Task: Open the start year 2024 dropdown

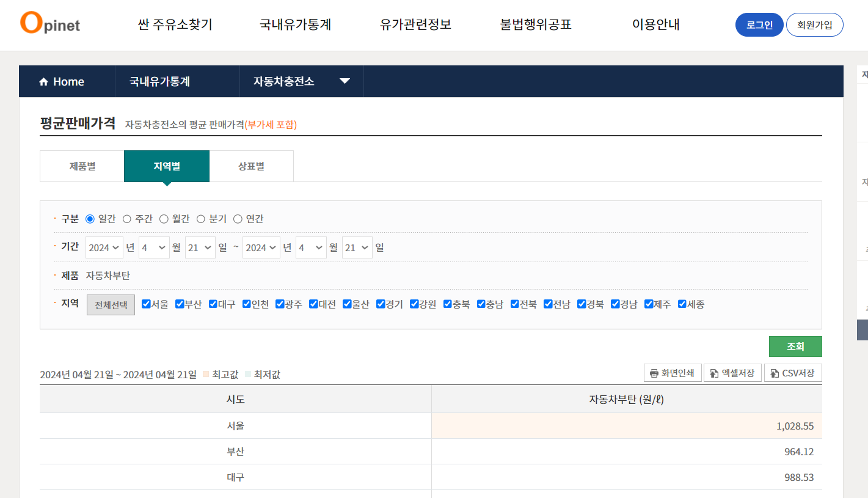Action: pos(104,247)
